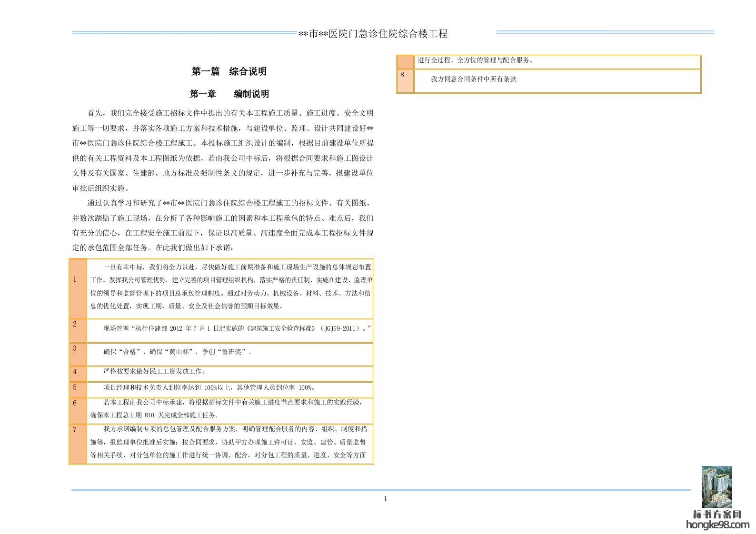Select the heading 第一篇 综合说明
756x534 pixels.
229,71
